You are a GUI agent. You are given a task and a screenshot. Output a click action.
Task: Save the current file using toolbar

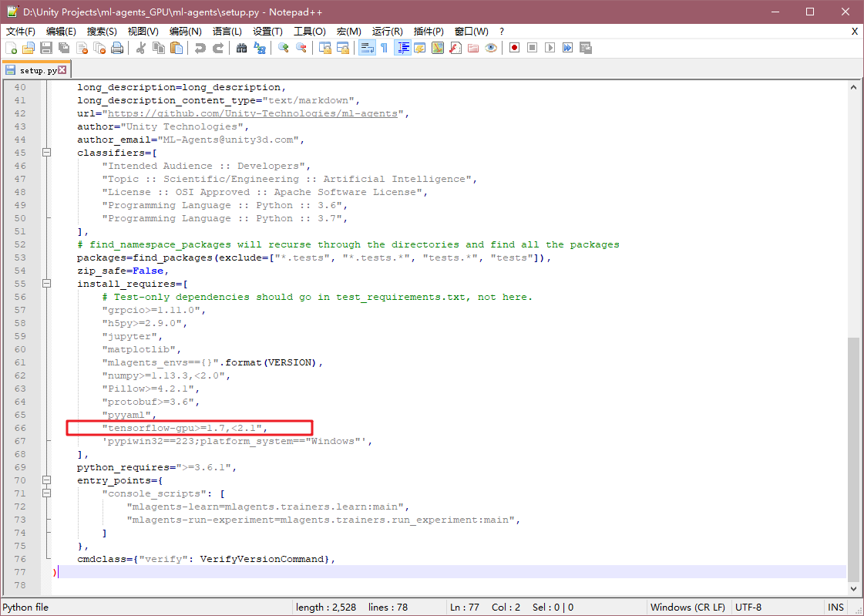[x=46, y=48]
